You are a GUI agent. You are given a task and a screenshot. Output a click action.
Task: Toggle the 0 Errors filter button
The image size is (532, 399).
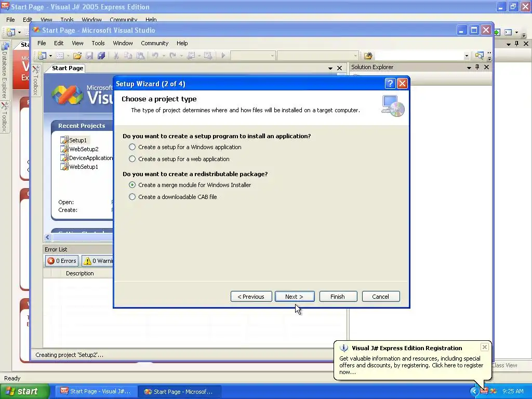tap(62, 261)
